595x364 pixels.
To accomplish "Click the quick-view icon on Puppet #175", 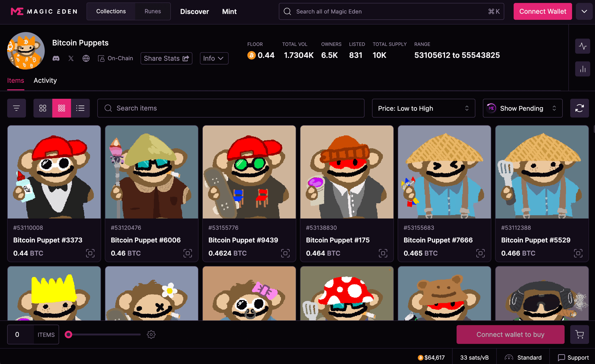I will point(383,253).
